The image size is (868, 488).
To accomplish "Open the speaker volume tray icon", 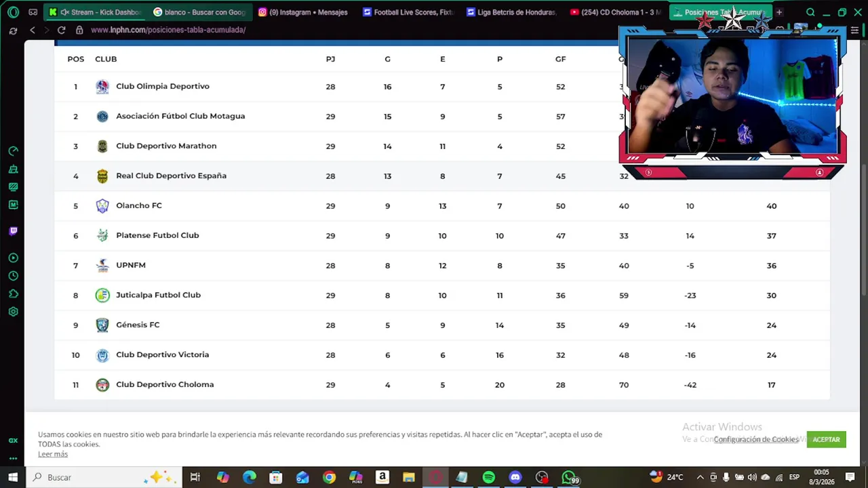I will (x=751, y=477).
